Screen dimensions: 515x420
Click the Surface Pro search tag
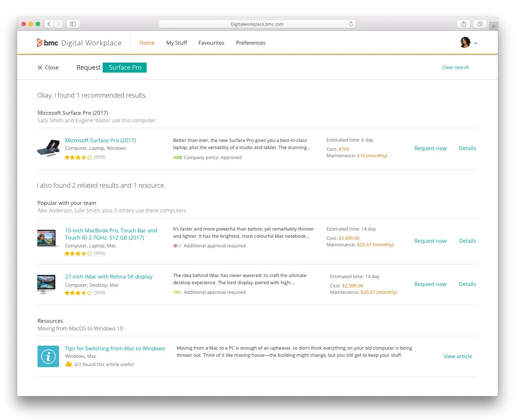click(x=125, y=68)
